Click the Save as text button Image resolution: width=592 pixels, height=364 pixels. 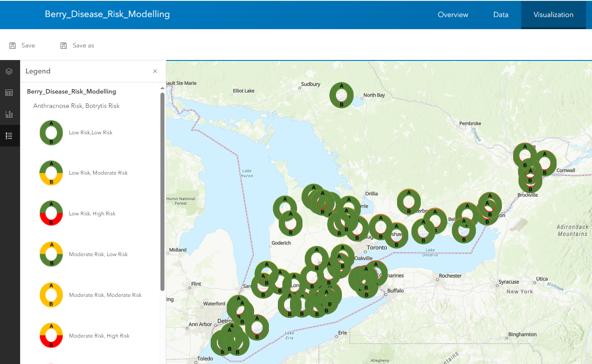click(83, 45)
